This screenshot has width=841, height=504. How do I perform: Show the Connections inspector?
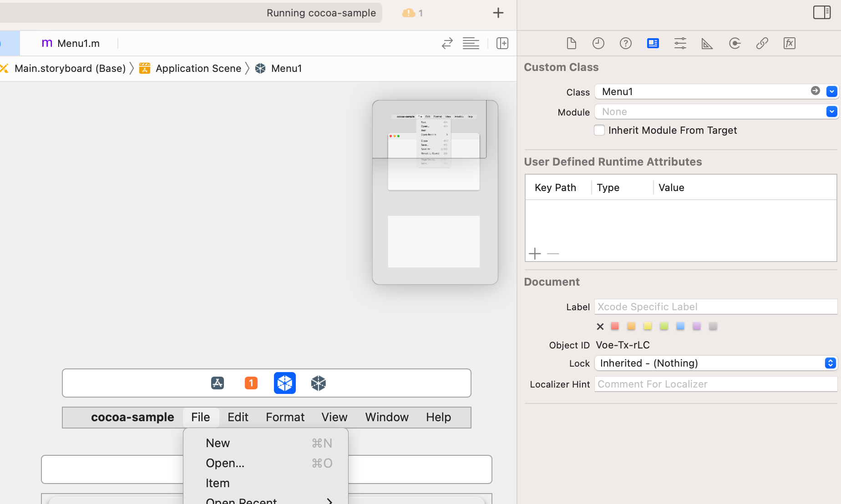[x=735, y=43]
